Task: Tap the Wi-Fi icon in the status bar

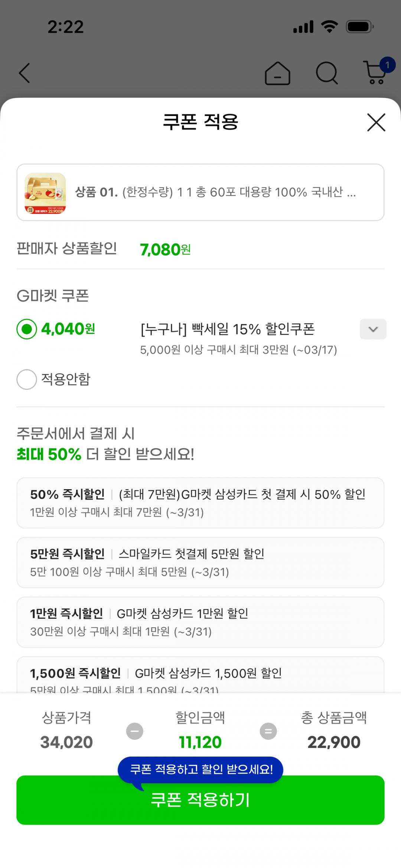Action: click(x=329, y=27)
